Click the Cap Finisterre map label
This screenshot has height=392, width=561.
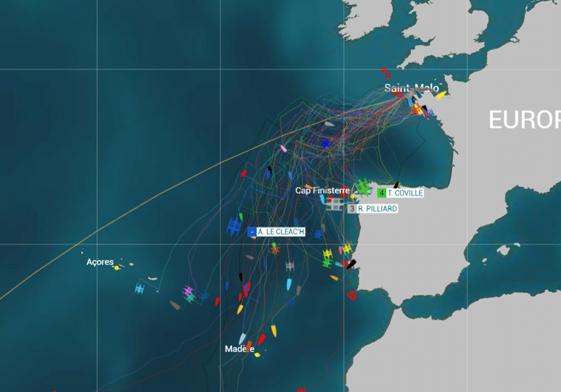[x=322, y=191]
